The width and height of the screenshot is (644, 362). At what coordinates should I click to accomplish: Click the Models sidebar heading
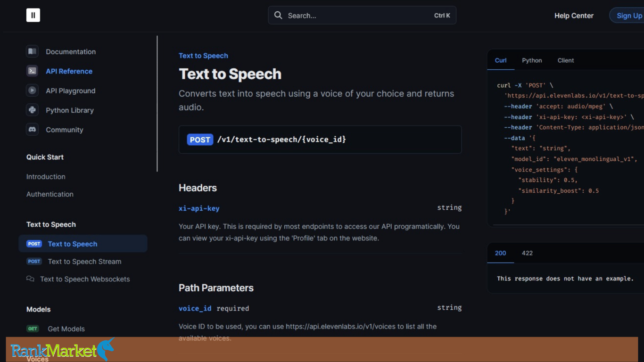click(38, 309)
